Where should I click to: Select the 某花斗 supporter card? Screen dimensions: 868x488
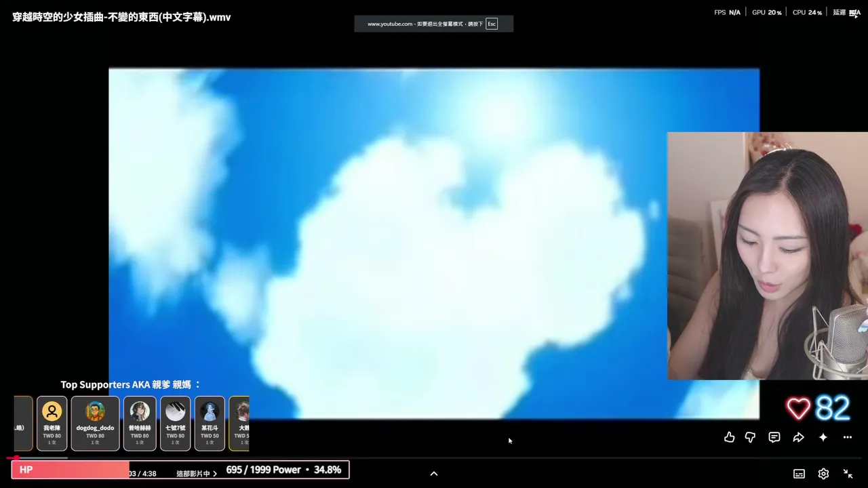(210, 424)
